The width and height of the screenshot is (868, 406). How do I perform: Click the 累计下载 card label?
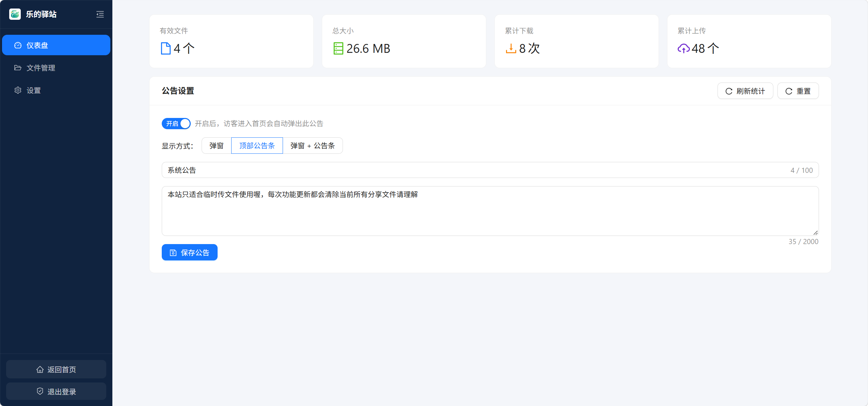(x=519, y=31)
